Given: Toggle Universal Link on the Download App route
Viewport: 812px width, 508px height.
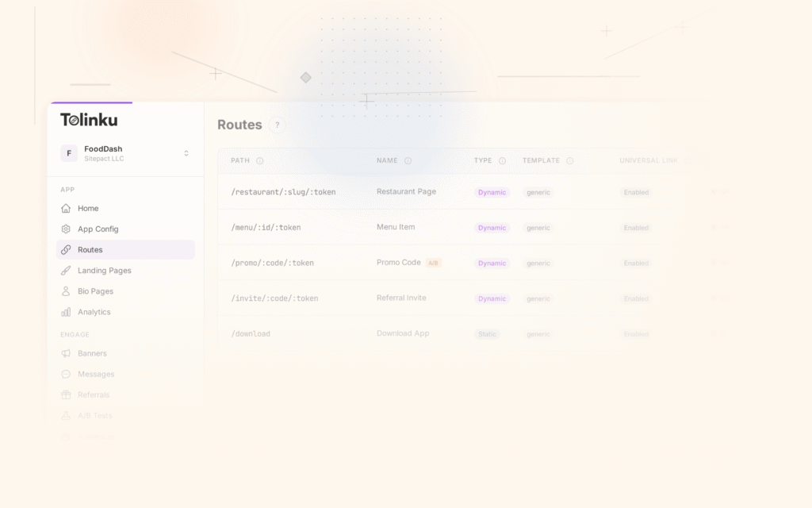Looking at the screenshot, I should coord(635,334).
